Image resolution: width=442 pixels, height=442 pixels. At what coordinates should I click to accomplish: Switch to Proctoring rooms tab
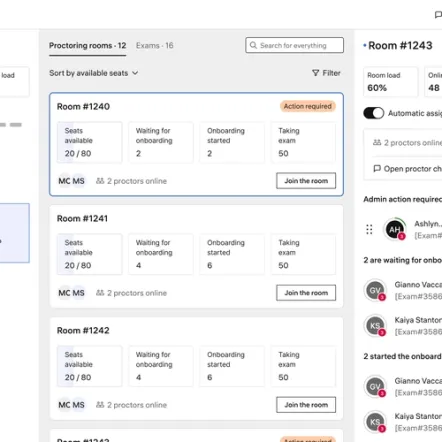(x=88, y=46)
